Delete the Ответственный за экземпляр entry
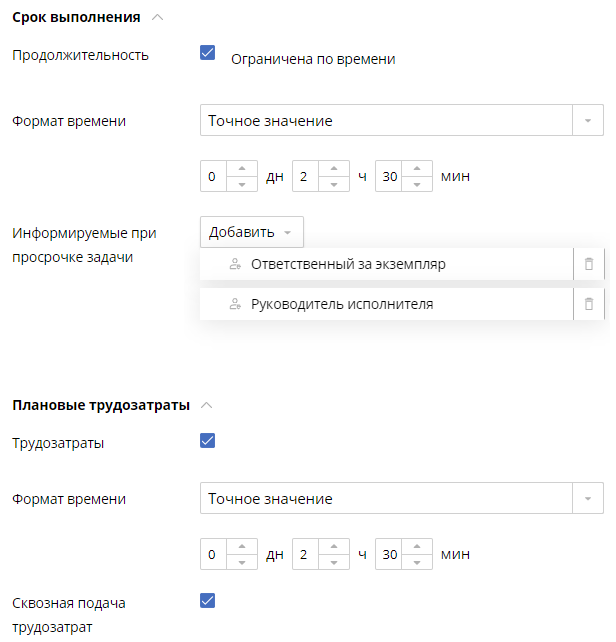Screen dimensions: 616x642 (589, 265)
